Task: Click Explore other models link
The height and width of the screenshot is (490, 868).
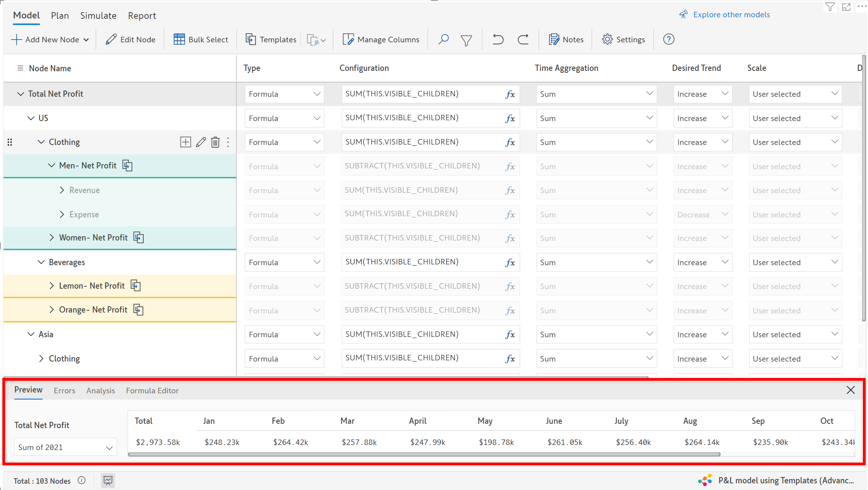Action: click(731, 14)
